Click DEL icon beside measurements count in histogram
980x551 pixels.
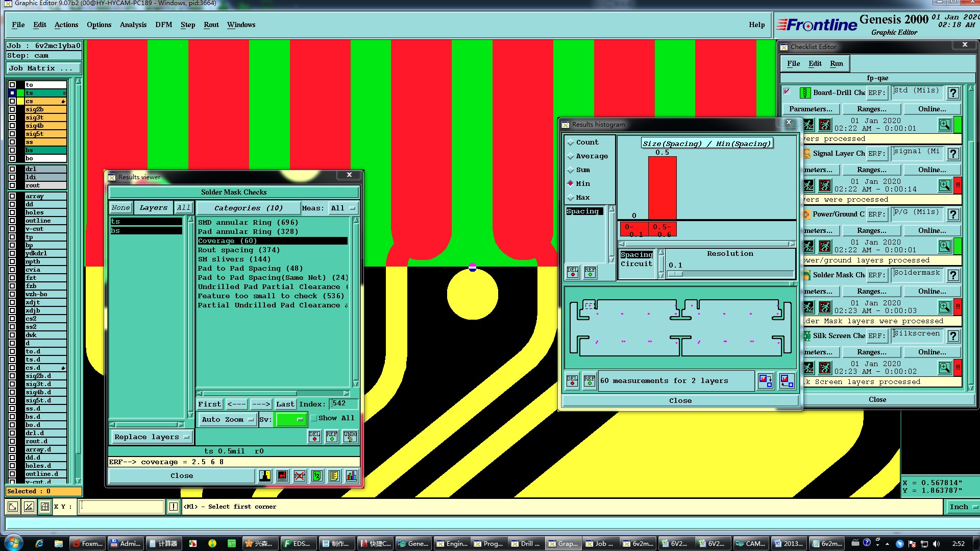(572, 381)
